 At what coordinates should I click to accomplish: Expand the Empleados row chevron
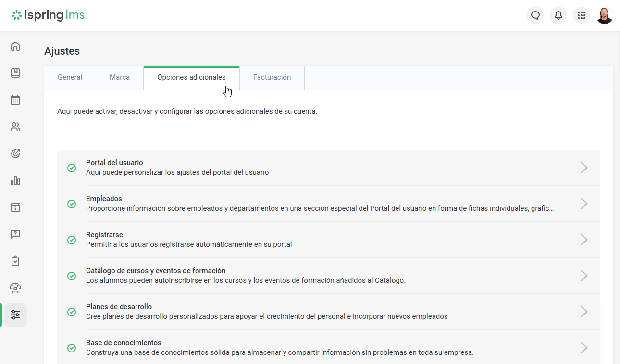(584, 204)
